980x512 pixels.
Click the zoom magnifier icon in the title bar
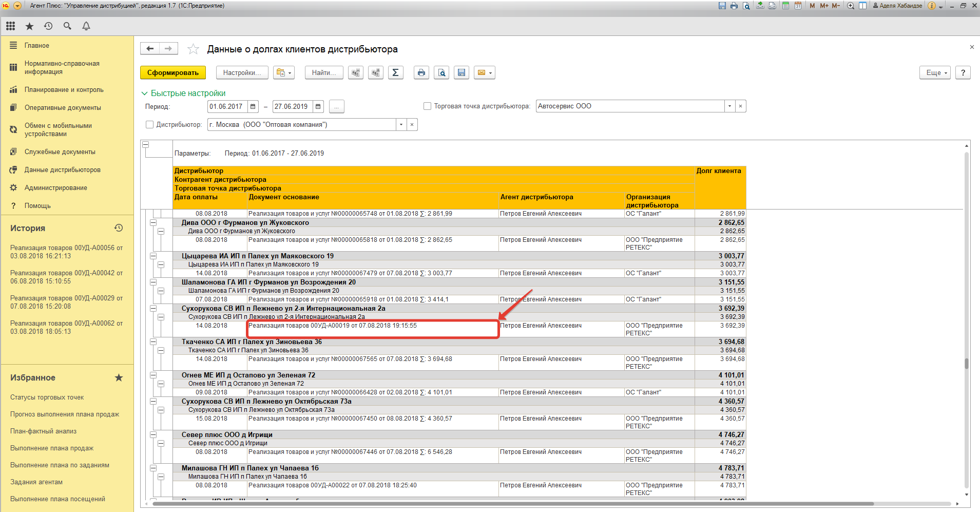(x=851, y=6)
